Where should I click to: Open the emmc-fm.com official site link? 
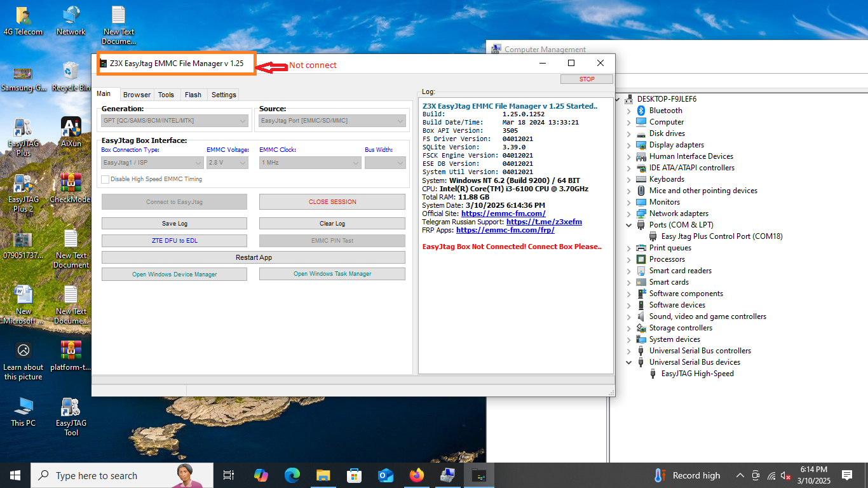[503, 213]
